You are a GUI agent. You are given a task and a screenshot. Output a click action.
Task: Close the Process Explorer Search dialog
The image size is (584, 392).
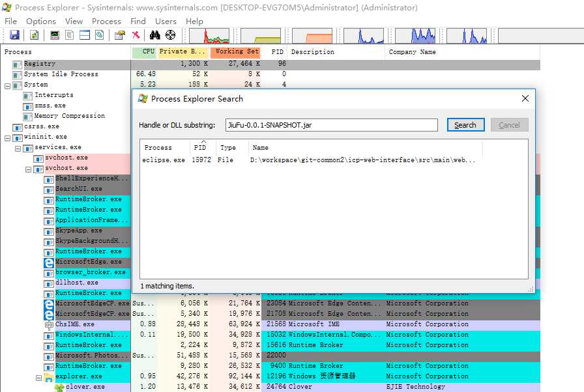(x=525, y=98)
